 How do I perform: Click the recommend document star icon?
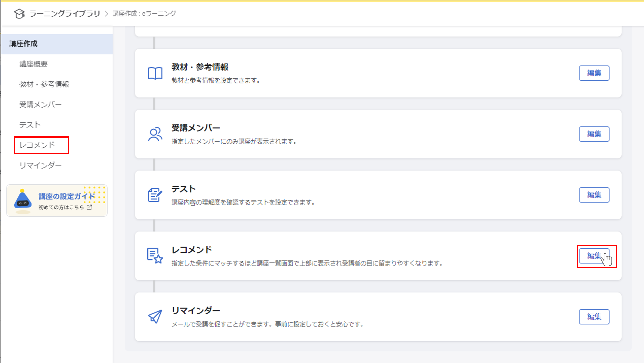(155, 256)
